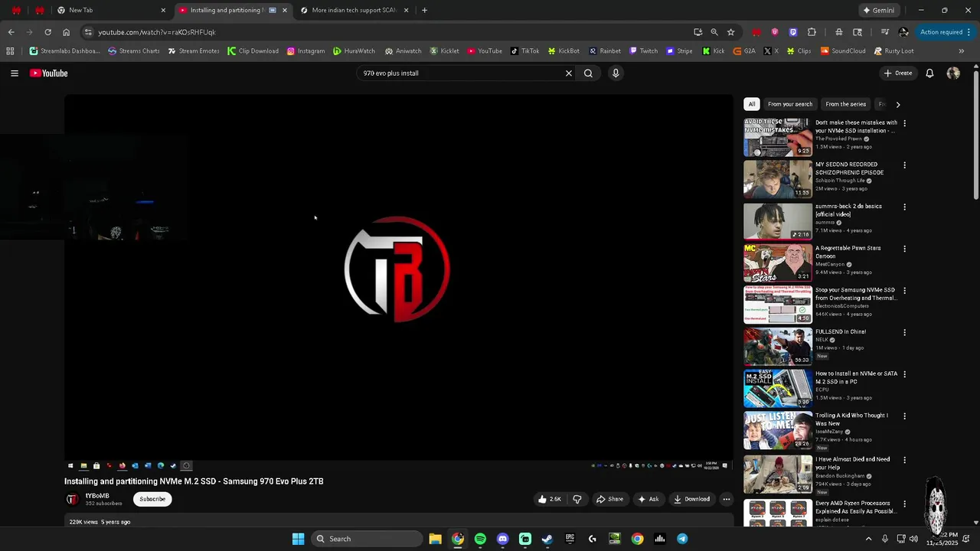Open How to Install an NVMe video thumbnail
Viewport: 980px width, 551px height.
(x=778, y=388)
